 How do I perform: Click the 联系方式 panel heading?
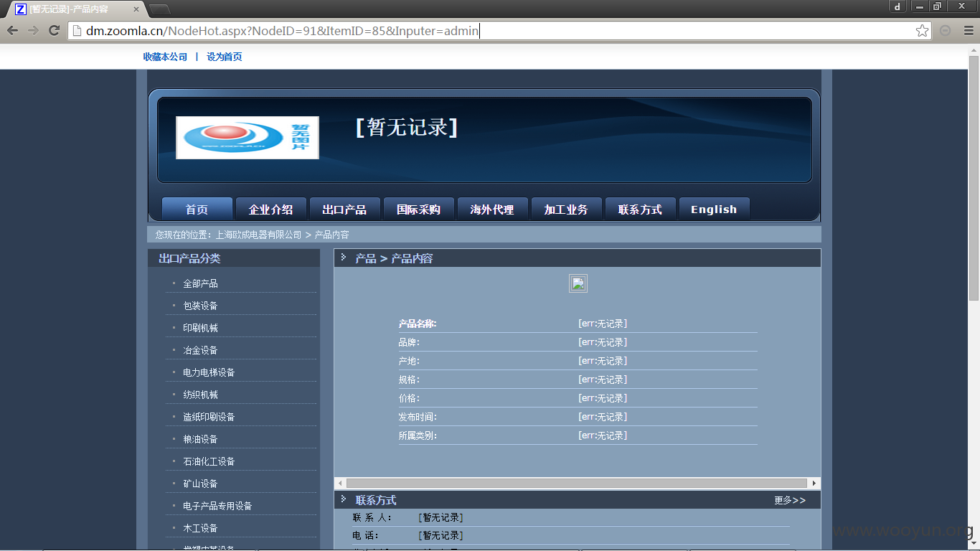pos(376,500)
